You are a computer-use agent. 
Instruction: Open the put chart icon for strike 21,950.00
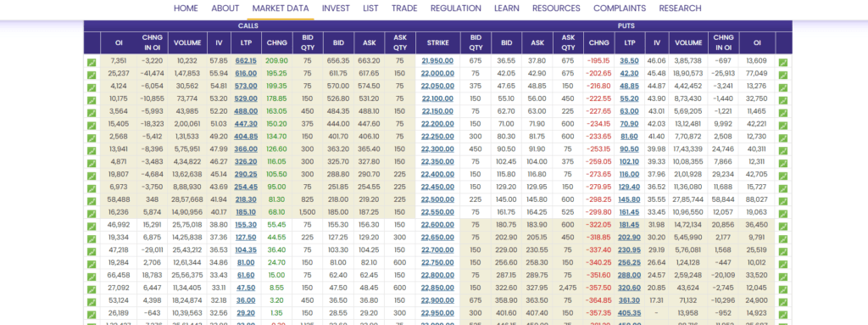pos(782,63)
